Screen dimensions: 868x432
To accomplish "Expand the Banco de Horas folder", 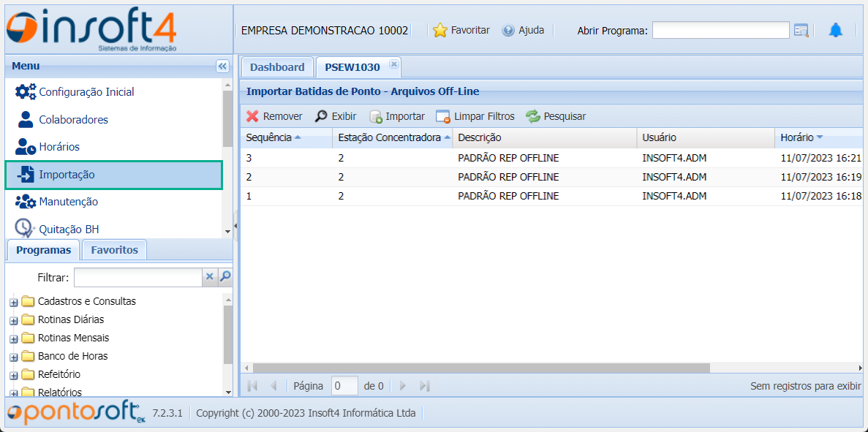I will tap(12, 356).
